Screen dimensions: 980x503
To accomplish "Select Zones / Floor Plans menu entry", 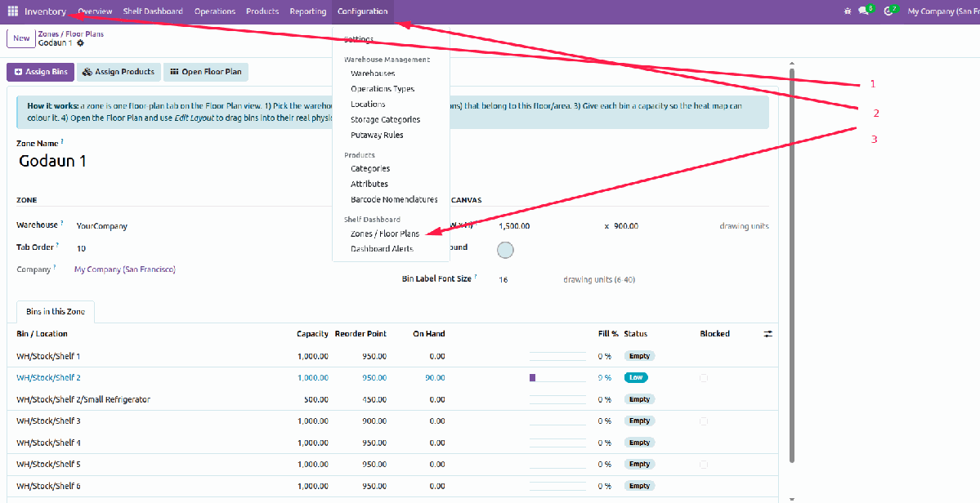I will pyautogui.click(x=385, y=234).
